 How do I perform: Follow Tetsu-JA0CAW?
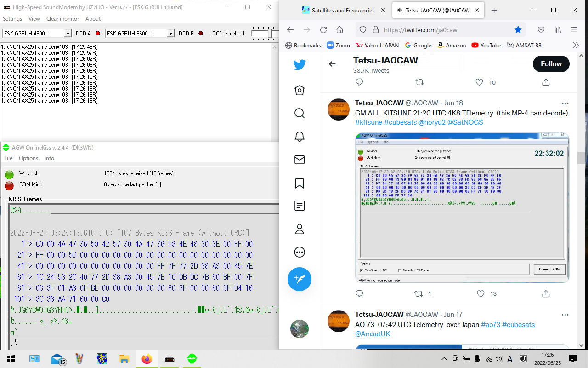(551, 64)
